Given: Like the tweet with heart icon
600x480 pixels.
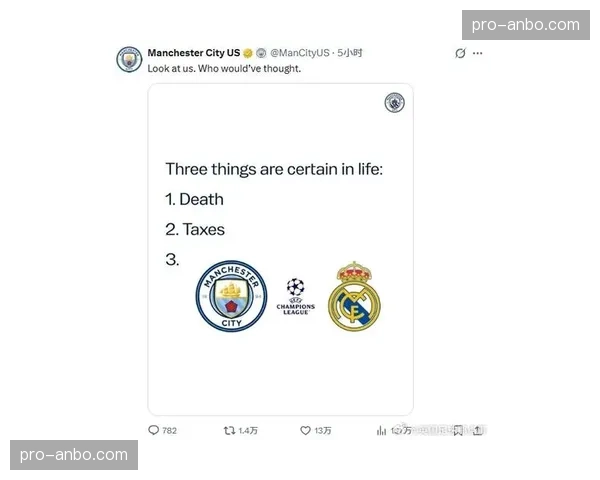Looking at the screenshot, I should (x=305, y=431).
